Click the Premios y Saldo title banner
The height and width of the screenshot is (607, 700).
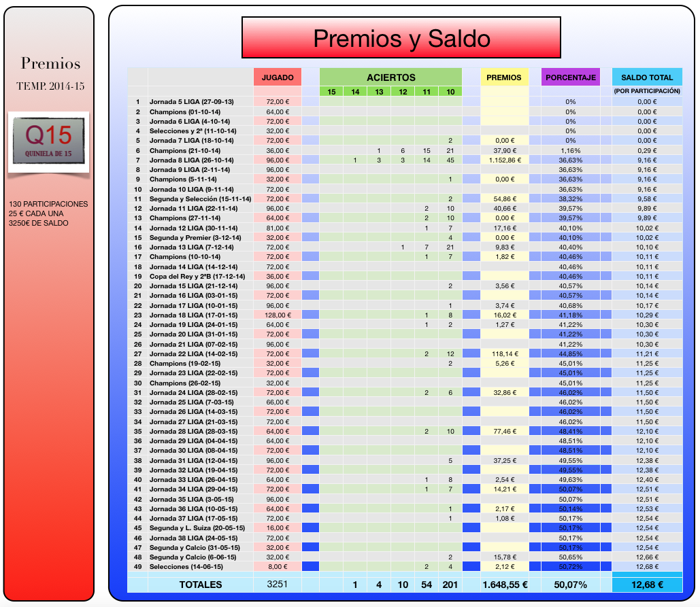[401, 38]
